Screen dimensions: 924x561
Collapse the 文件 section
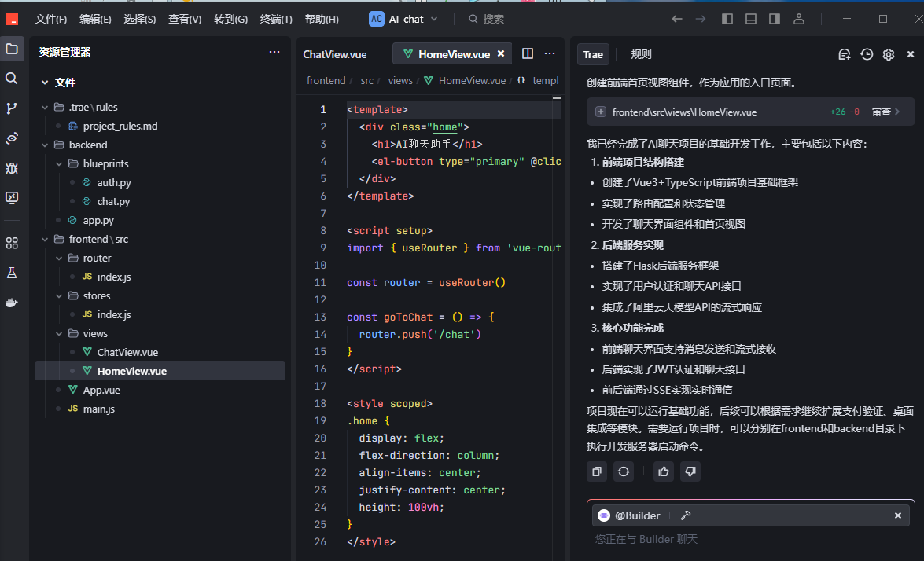point(45,82)
